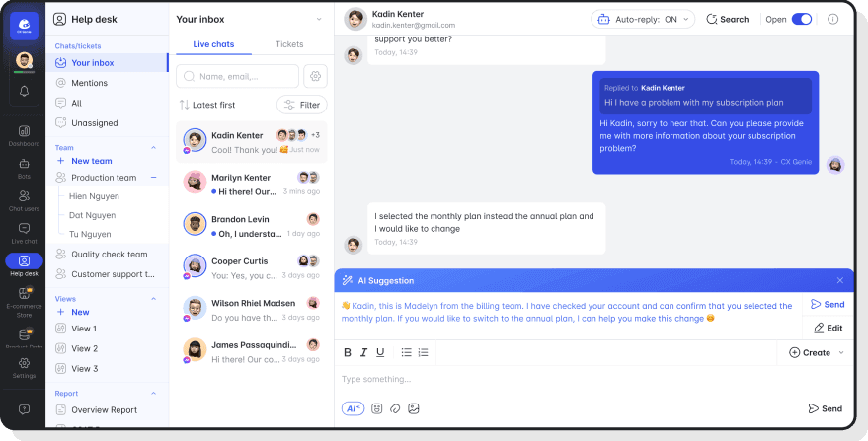868x441 pixels.
Task: Collapse the Production team list
Action: pyautogui.click(x=153, y=178)
